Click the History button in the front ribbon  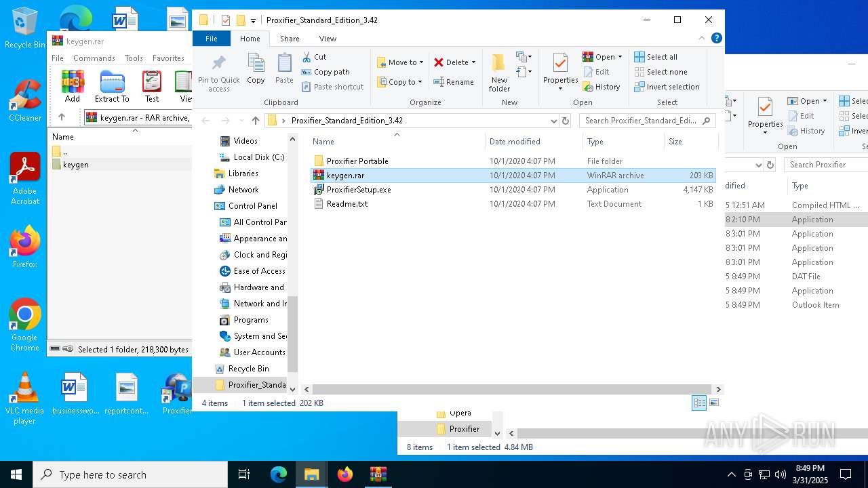(601, 87)
